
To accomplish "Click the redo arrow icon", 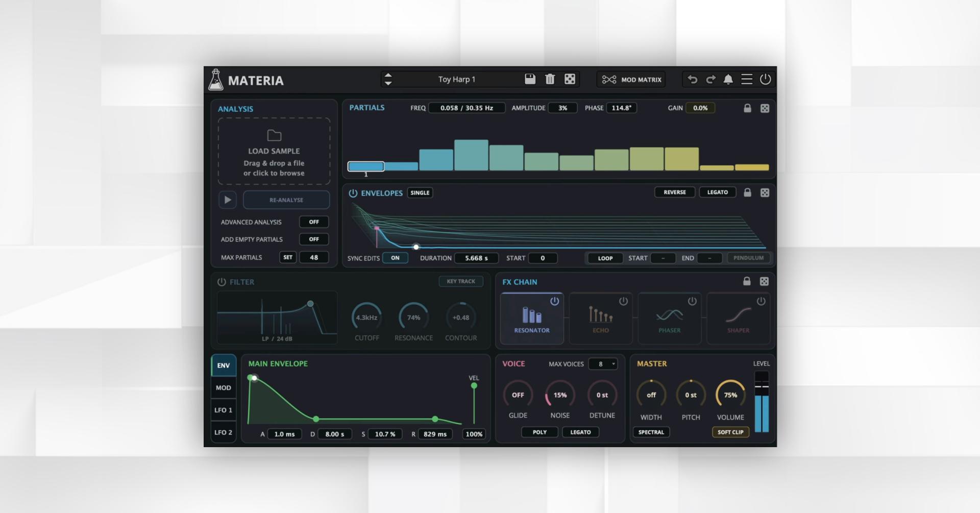I will [710, 79].
